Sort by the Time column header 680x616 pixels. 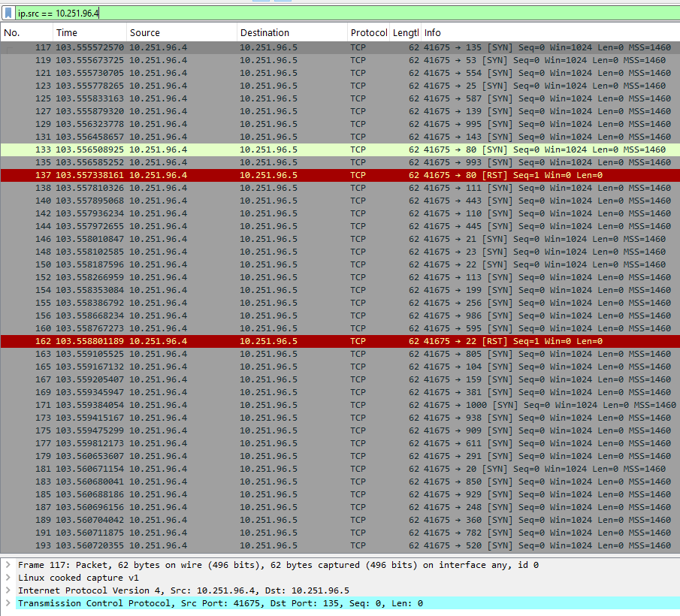point(89,32)
